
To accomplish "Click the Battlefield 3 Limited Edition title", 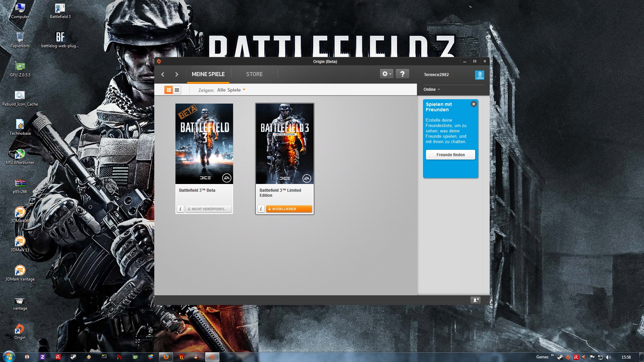I will [x=280, y=193].
